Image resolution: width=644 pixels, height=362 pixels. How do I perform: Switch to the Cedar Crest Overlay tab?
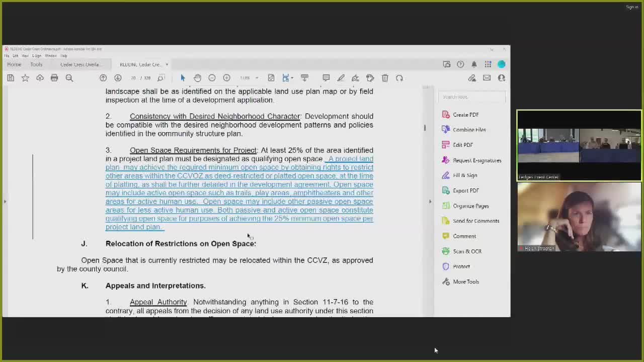[80, 64]
